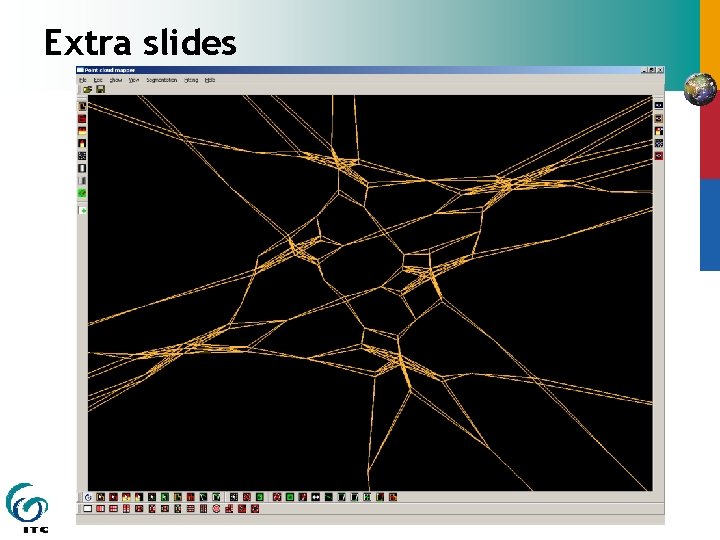Open the File menu
The width and height of the screenshot is (720, 540).
tap(83, 80)
